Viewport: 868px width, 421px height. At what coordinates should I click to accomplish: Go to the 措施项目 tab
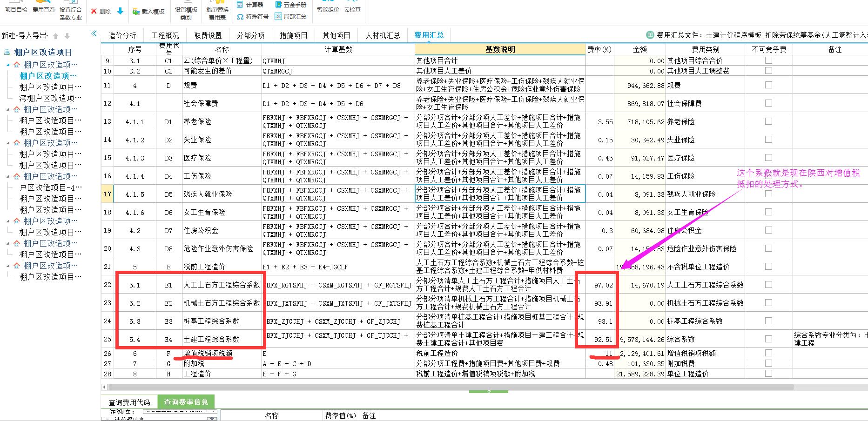click(x=294, y=35)
